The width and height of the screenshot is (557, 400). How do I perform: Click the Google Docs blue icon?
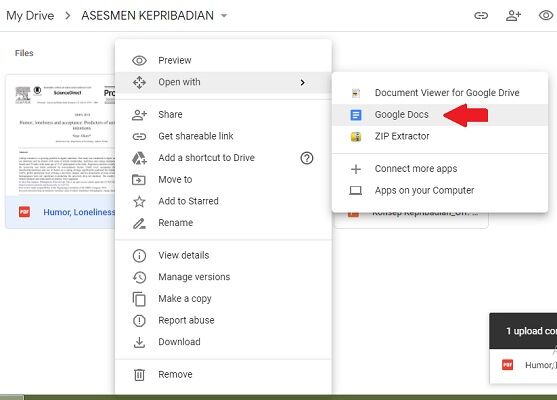point(356,115)
